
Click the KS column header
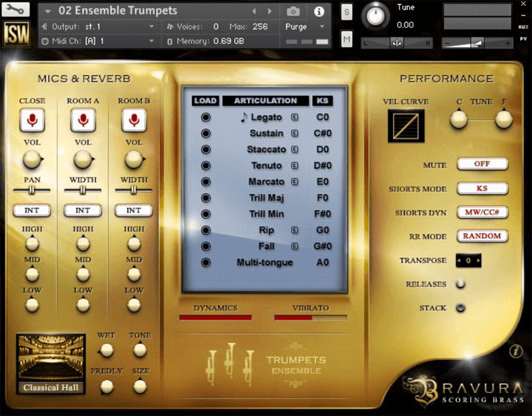(322, 100)
